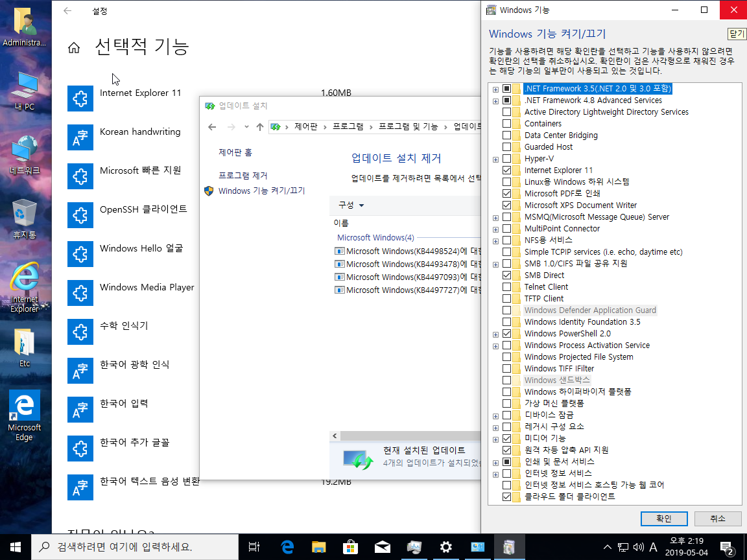Click the taskbar search box
The image size is (747, 560).
[135, 547]
